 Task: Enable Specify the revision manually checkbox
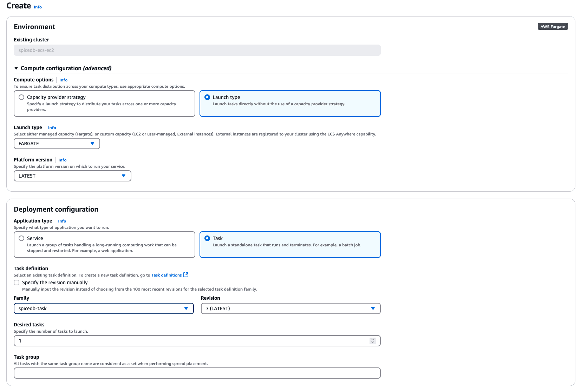[x=17, y=283]
